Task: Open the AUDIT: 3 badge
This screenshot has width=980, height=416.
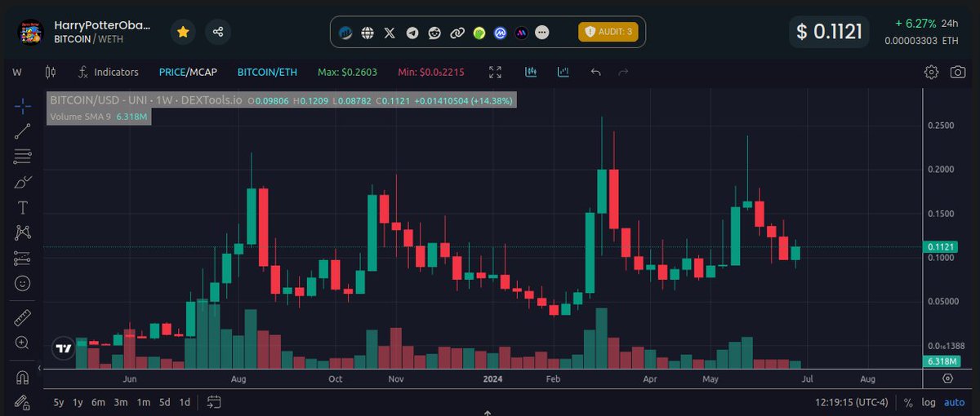Action: click(608, 32)
